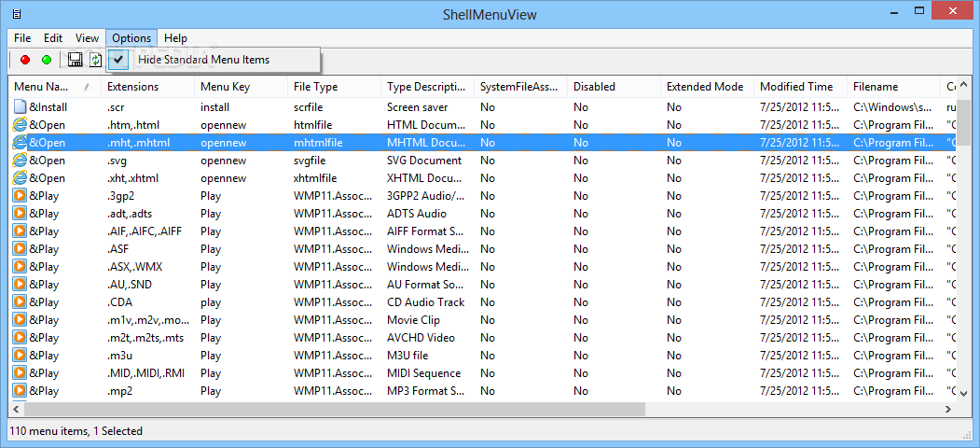This screenshot has width=980, height=448.
Task: Open the View menu
Action: coord(87,38)
